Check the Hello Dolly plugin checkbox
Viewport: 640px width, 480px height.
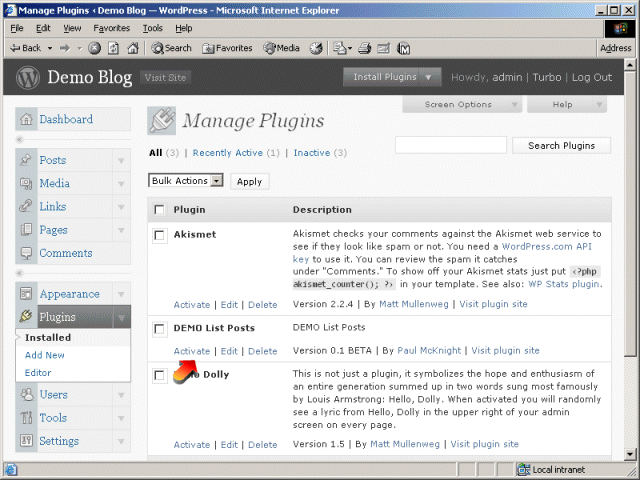tap(159, 376)
